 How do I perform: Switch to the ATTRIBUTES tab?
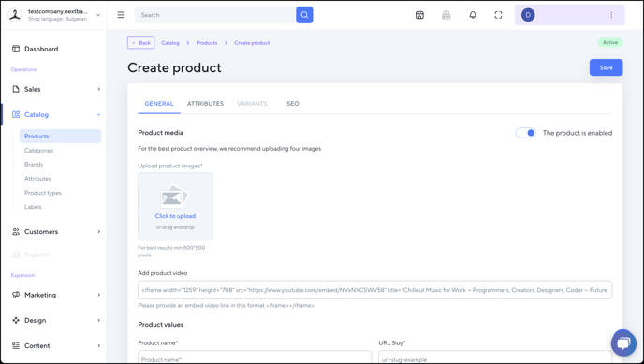tap(205, 104)
